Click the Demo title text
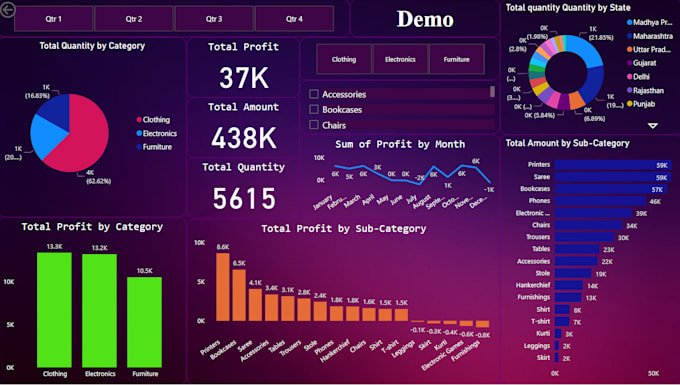Screen dimensions: 680x385 425,19
